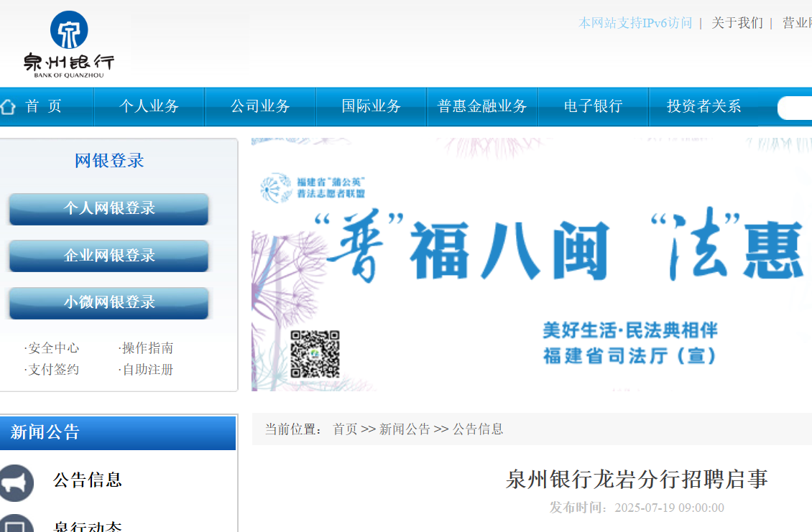812x532 pixels.
Task: Click the Bank of Quanzhou logo
Action: coord(69,45)
